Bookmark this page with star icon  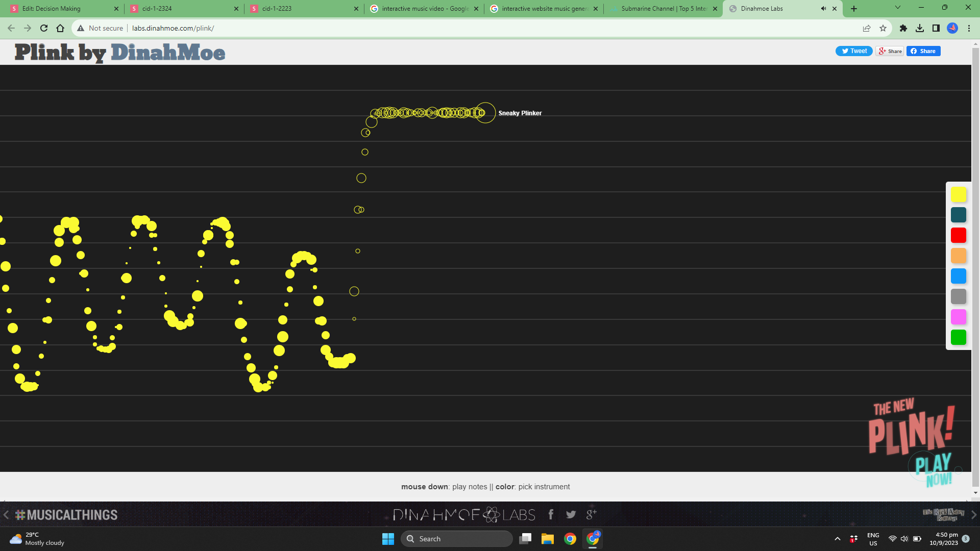coord(883,28)
